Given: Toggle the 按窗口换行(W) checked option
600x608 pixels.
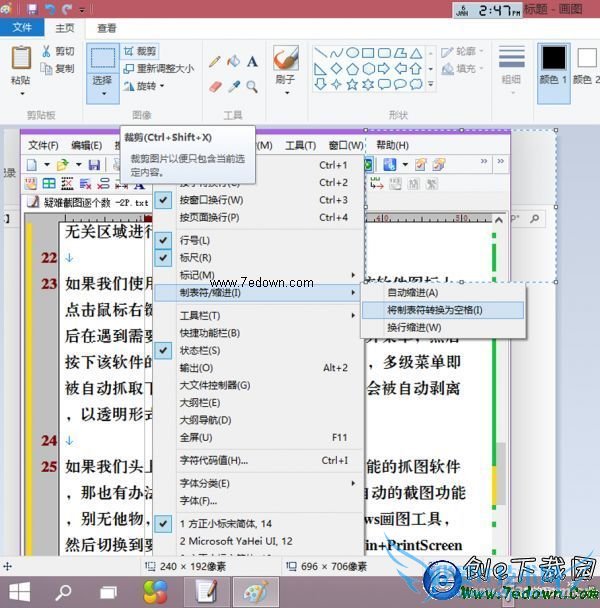Looking at the screenshot, I should 208,200.
